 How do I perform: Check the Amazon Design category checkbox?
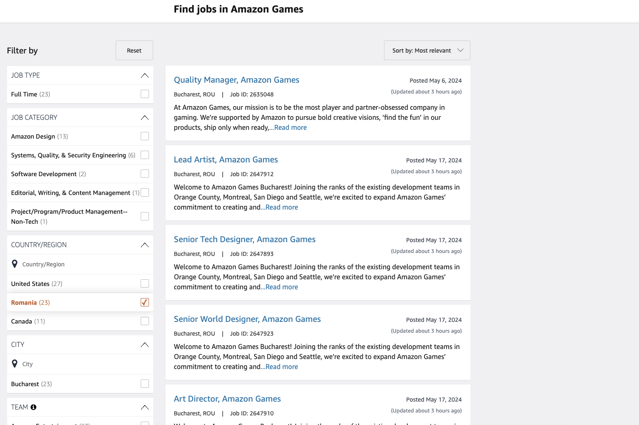145,136
